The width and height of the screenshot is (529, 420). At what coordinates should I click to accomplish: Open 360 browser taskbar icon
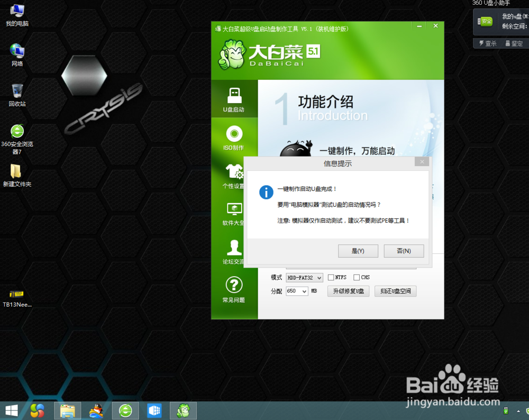[125, 411]
